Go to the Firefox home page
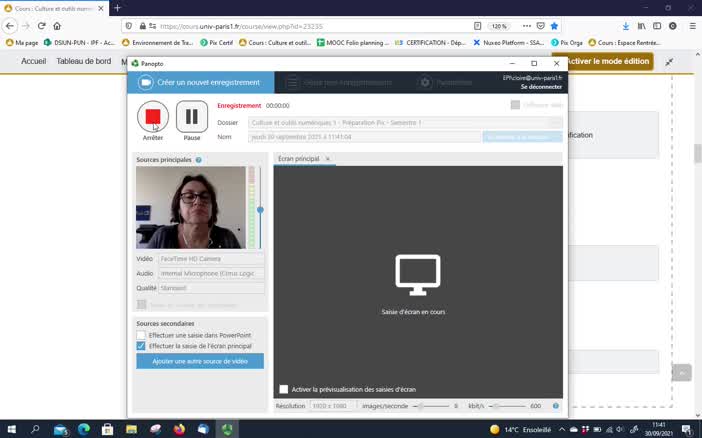The width and height of the screenshot is (702, 438). click(x=57, y=26)
